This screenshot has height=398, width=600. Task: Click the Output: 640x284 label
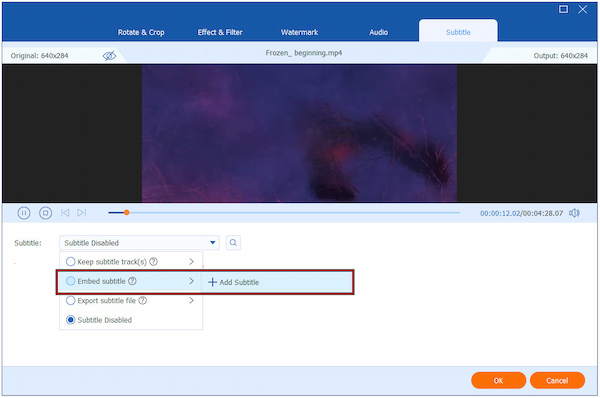tap(561, 56)
